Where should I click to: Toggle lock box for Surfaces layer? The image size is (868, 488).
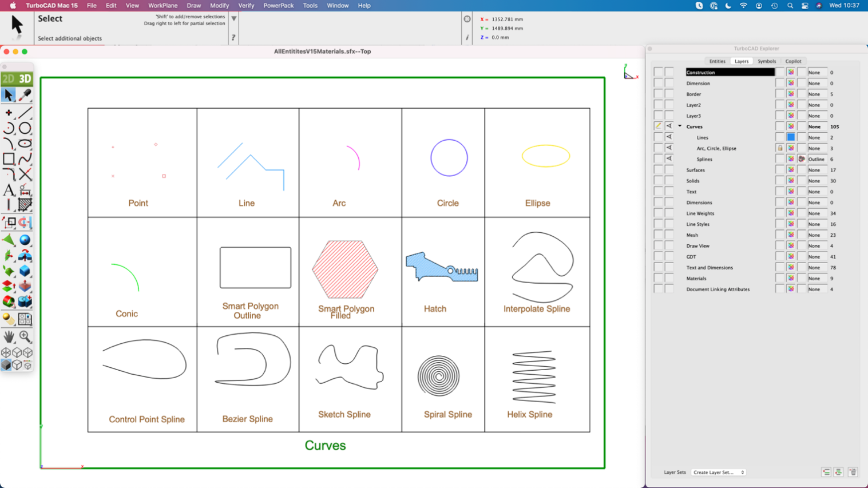click(780, 170)
